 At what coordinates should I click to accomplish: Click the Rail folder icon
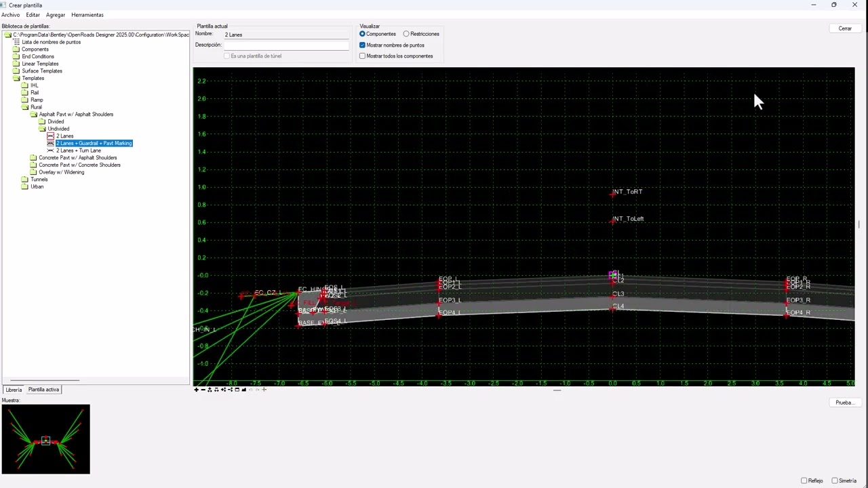[x=25, y=93]
